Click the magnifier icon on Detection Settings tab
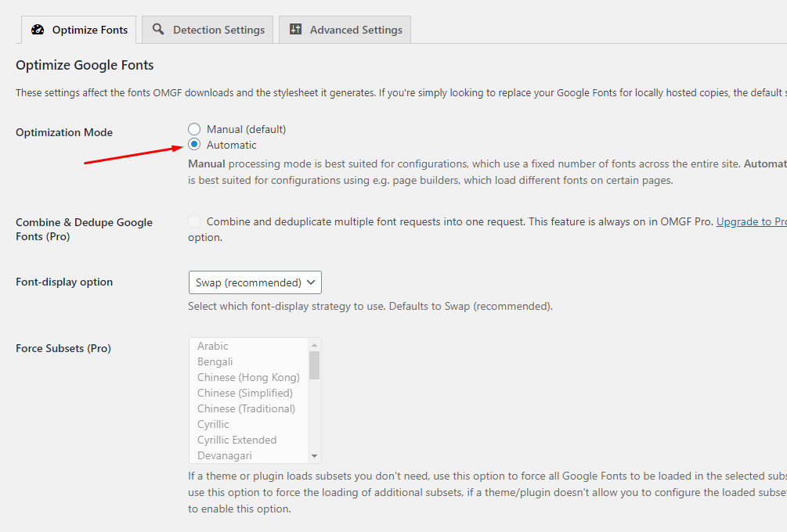This screenshot has height=532, width=787. tap(158, 29)
